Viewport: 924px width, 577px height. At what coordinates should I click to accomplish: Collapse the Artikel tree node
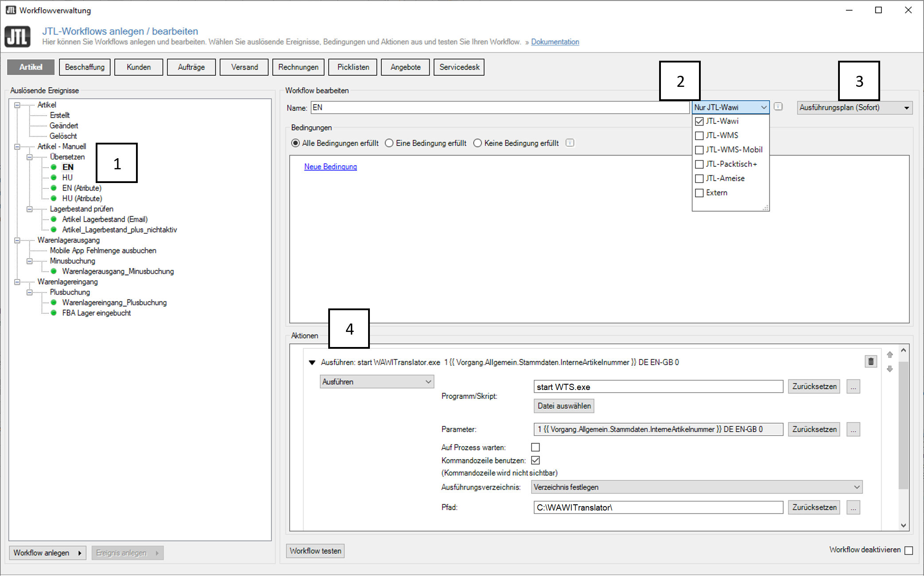pos(17,105)
